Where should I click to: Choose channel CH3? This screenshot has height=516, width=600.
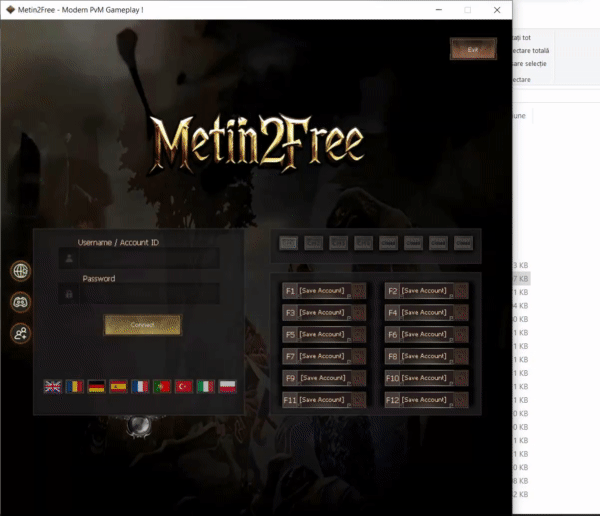(x=338, y=243)
